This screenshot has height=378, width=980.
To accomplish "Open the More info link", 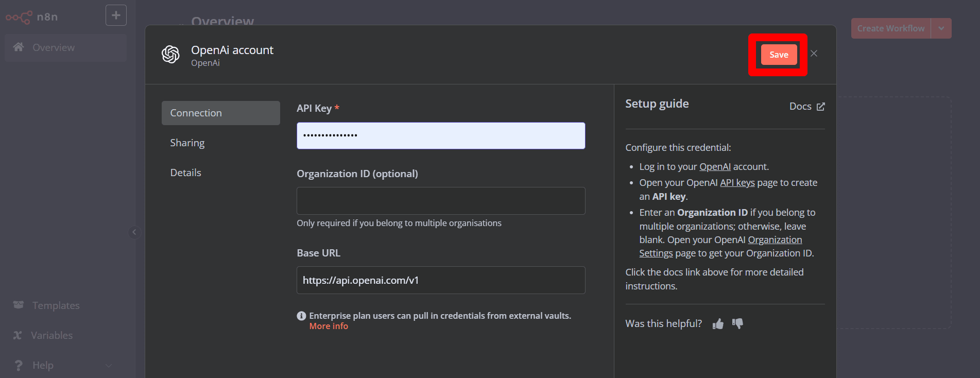I will pos(329,327).
